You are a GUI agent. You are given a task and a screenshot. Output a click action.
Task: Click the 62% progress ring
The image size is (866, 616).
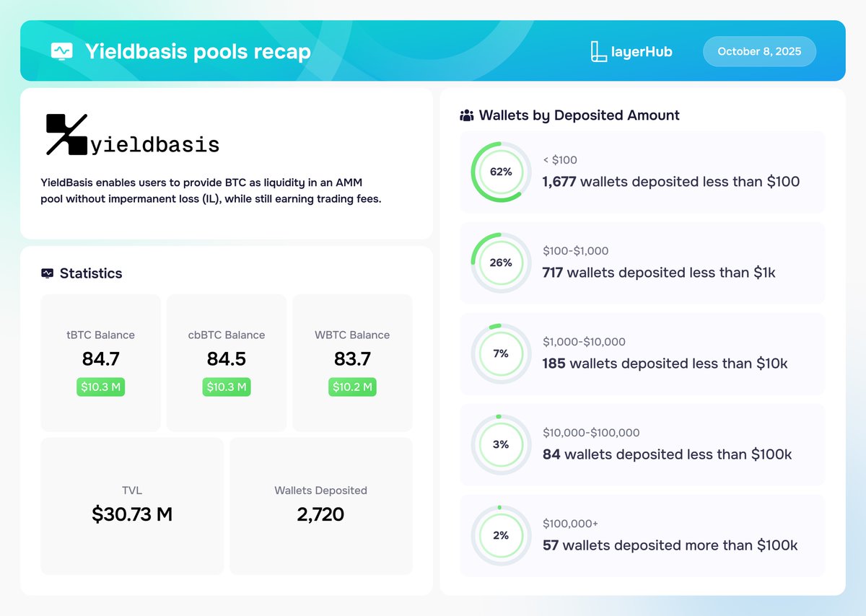[x=501, y=172]
